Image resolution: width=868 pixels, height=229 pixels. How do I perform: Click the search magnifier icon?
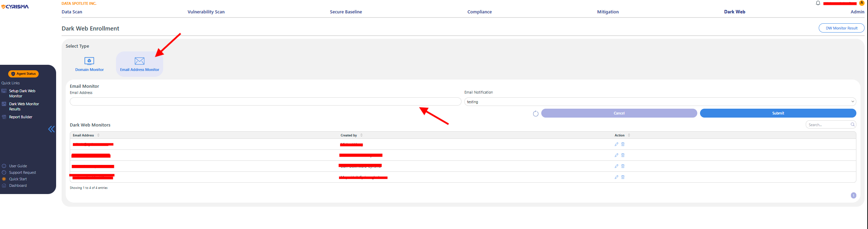pos(853,125)
